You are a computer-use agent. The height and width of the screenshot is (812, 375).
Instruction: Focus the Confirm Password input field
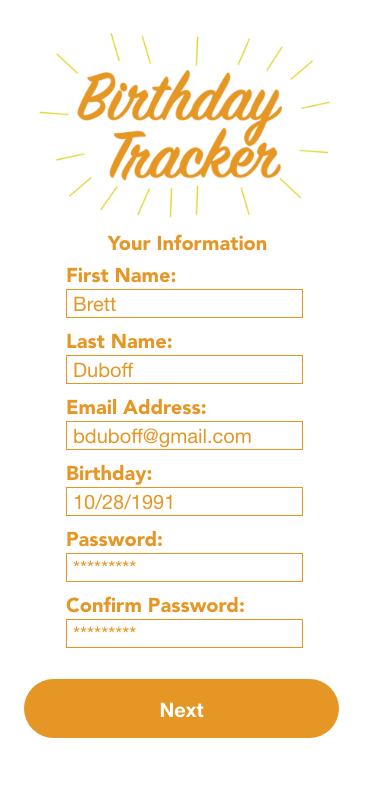(x=184, y=633)
